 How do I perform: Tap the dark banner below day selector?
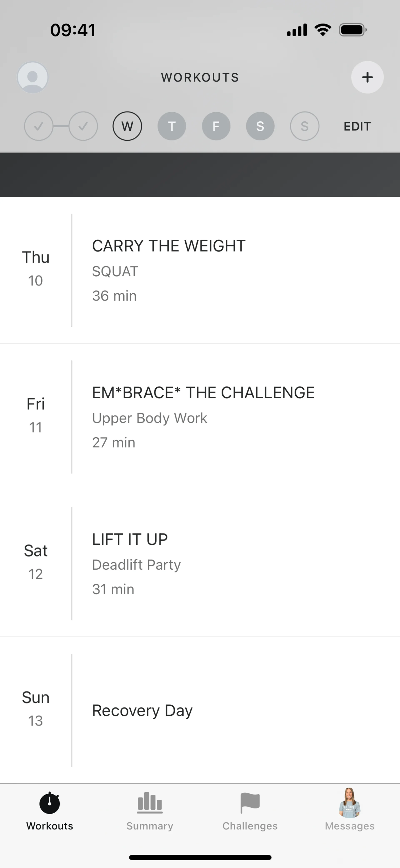click(200, 175)
